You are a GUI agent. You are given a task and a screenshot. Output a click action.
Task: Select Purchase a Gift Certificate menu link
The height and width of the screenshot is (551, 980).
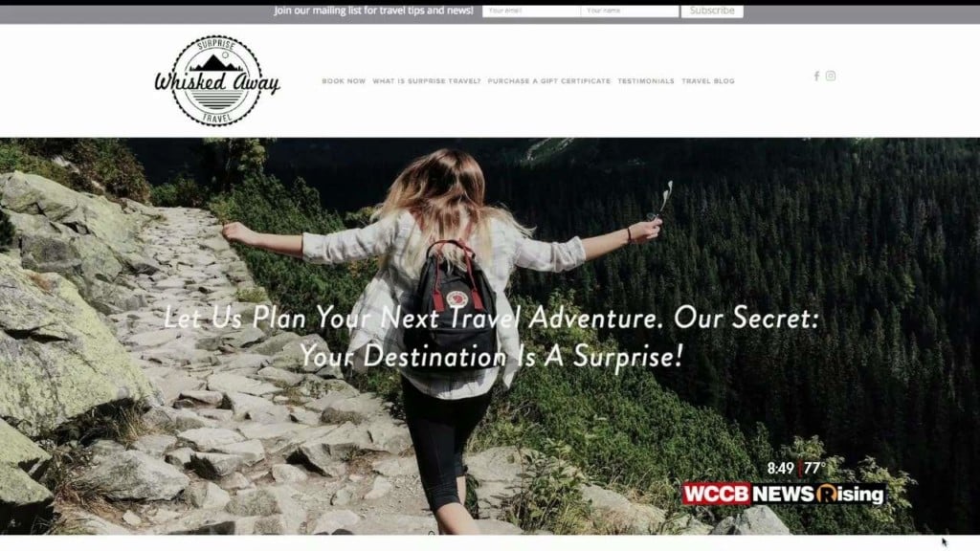point(548,81)
